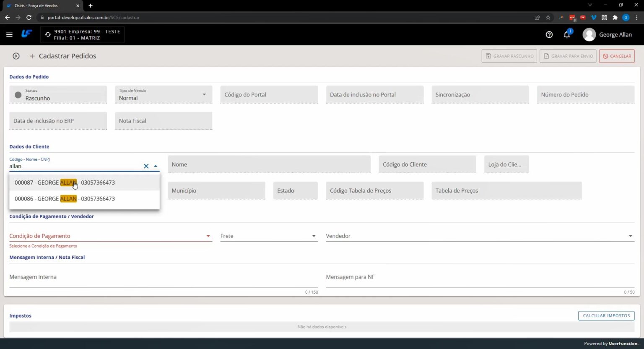Click CALCULAR IMPOSTOS button

[x=606, y=315]
